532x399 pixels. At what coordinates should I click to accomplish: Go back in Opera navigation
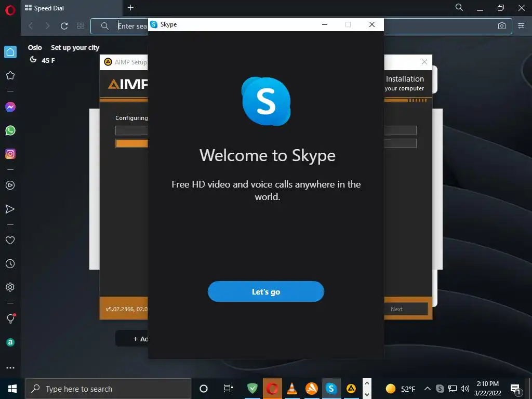click(x=31, y=26)
